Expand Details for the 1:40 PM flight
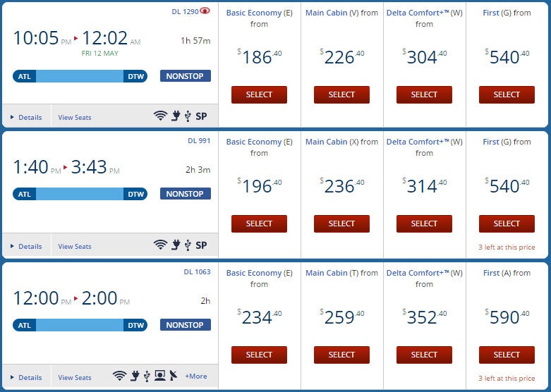Screen dimensions: 551x392 [x=26, y=246]
